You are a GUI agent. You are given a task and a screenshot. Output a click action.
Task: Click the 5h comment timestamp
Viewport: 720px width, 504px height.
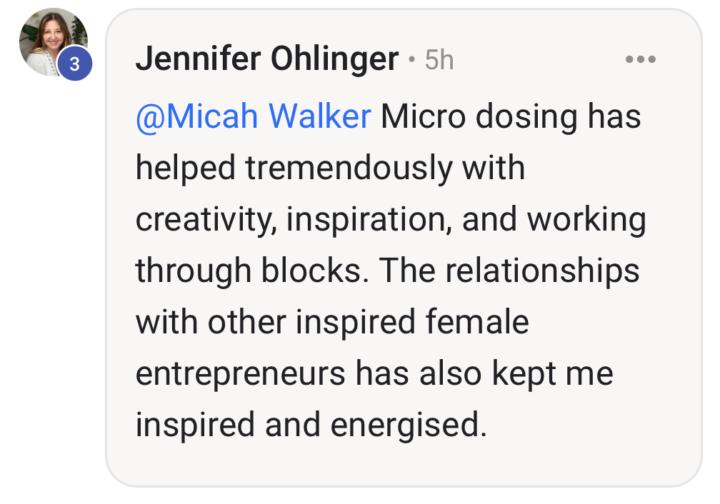tap(439, 60)
